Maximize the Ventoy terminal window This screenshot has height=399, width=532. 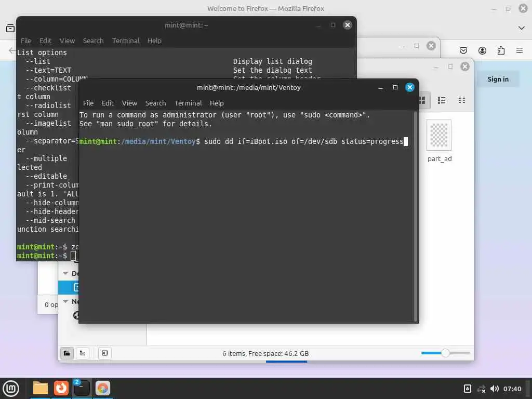click(395, 87)
